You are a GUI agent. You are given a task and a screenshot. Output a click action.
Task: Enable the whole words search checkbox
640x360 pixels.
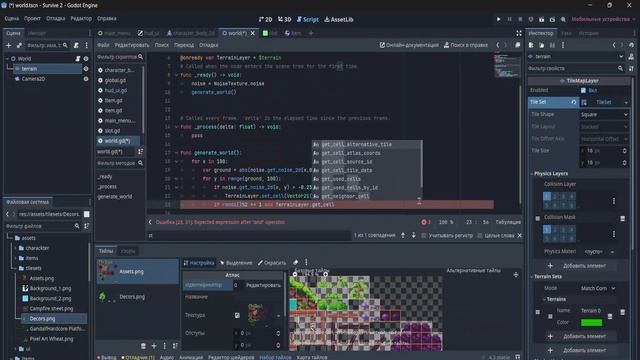coord(480,236)
